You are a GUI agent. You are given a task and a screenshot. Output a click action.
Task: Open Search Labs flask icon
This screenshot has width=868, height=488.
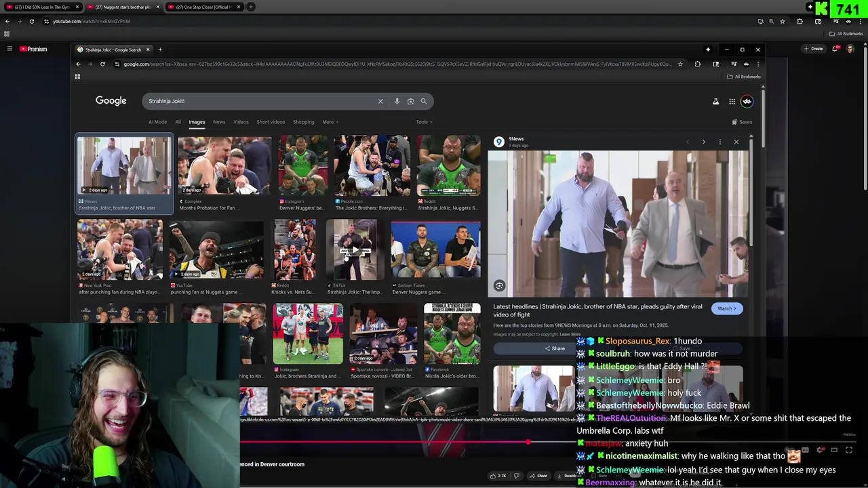coord(715,102)
